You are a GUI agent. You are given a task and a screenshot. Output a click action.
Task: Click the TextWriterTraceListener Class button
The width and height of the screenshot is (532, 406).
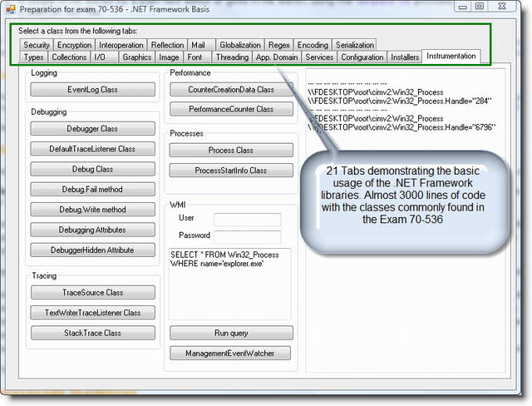(93, 313)
